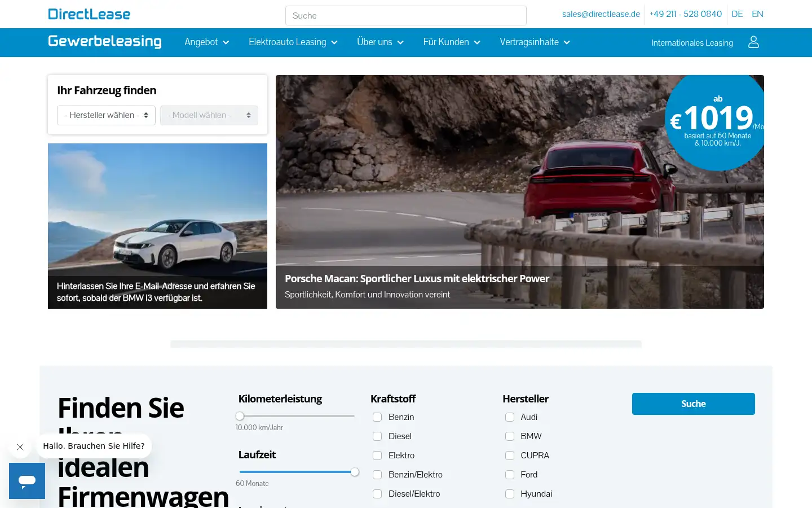Click the sales@directlease.de email link
Image resolution: width=812 pixels, height=508 pixels.
click(601, 14)
